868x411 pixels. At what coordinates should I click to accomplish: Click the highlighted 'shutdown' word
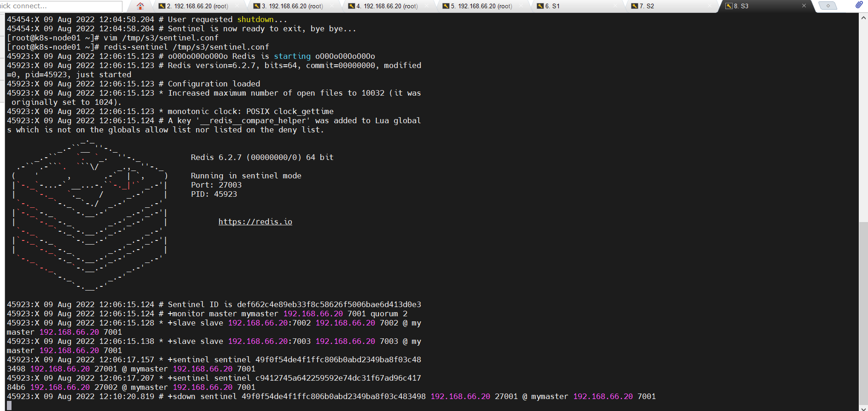255,19
